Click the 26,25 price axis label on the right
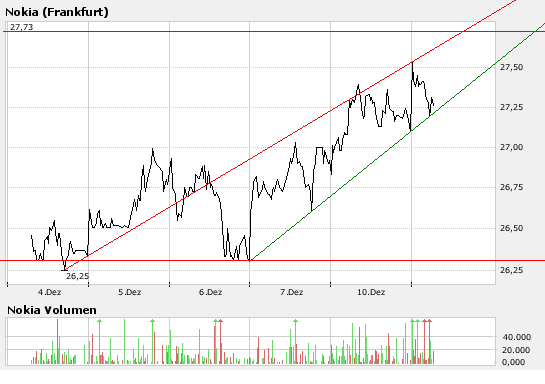 tap(511, 270)
